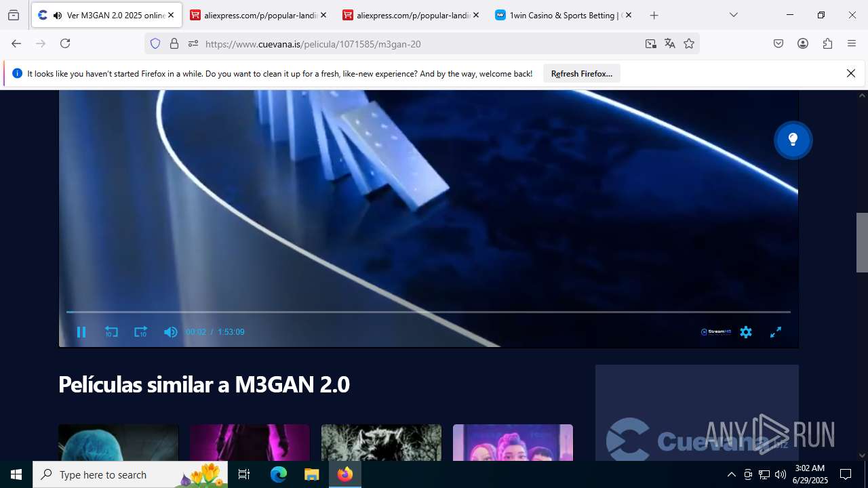Open network settings tray icon
Image resolution: width=868 pixels, height=488 pixels.
[764, 474]
